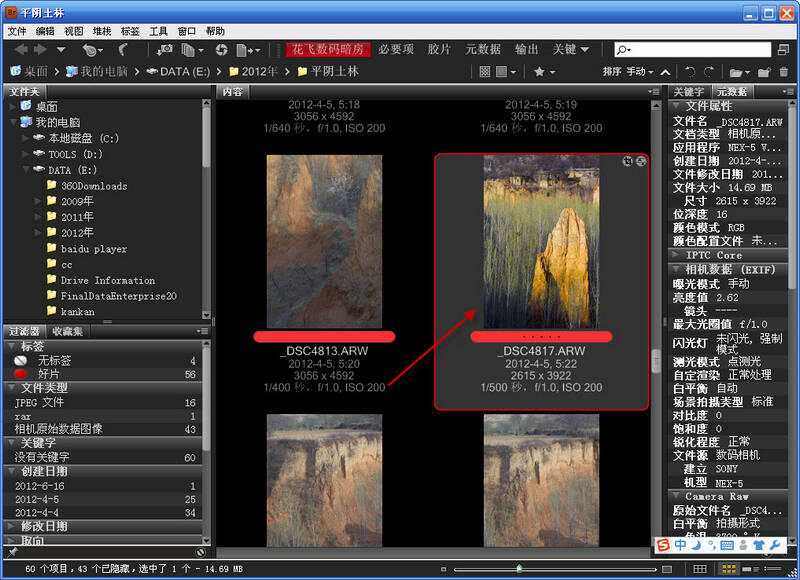Toggle the 没有关键字 filter
Image resolution: width=800 pixels, height=580 pixels.
point(106,458)
